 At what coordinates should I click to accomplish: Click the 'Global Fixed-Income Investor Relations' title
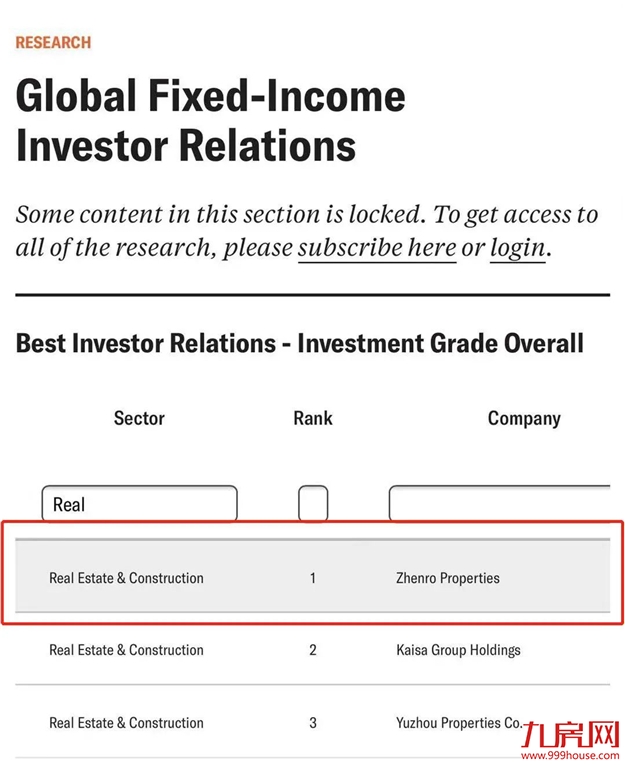coord(211,121)
